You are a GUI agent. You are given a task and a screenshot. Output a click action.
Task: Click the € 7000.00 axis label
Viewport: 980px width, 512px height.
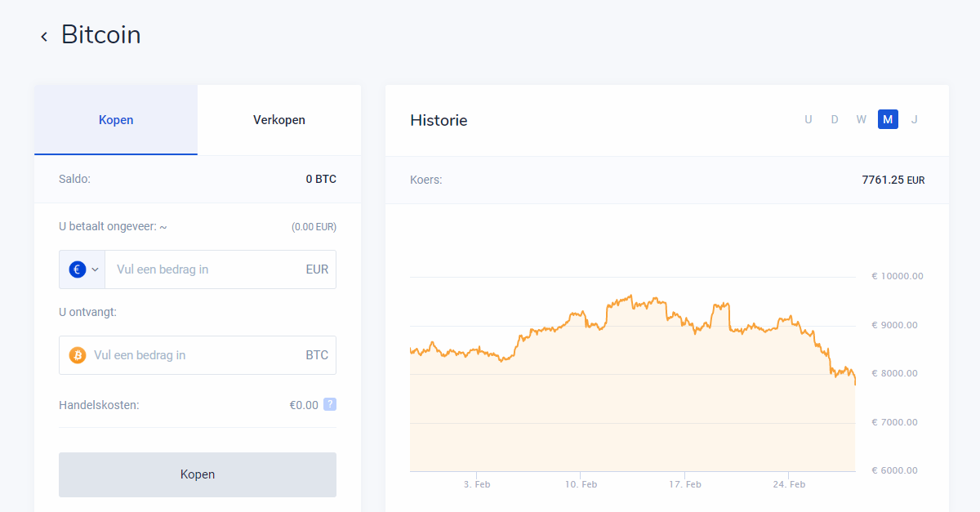[x=895, y=422]
